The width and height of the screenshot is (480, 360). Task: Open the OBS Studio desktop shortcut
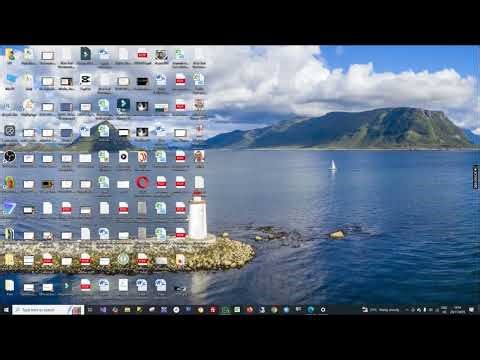10,156
